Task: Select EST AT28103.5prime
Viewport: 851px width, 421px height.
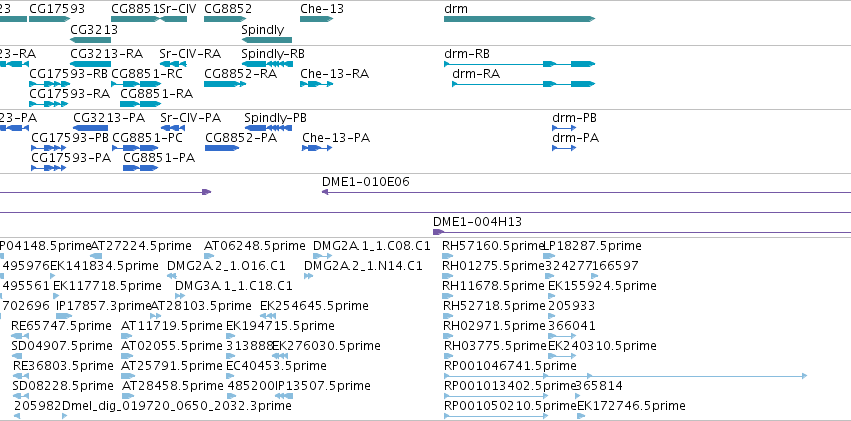Action: 201,305
